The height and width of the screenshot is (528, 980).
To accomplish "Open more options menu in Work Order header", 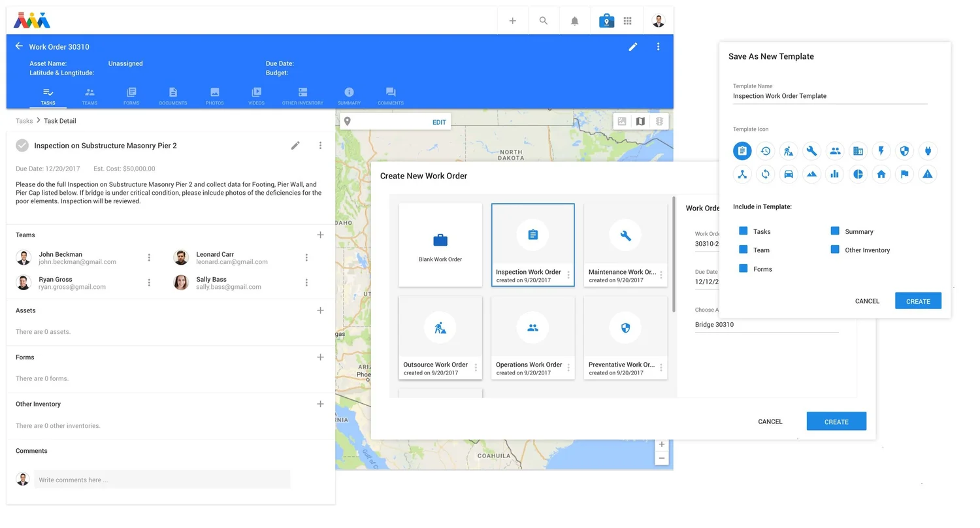I will (x=658, y=46).
